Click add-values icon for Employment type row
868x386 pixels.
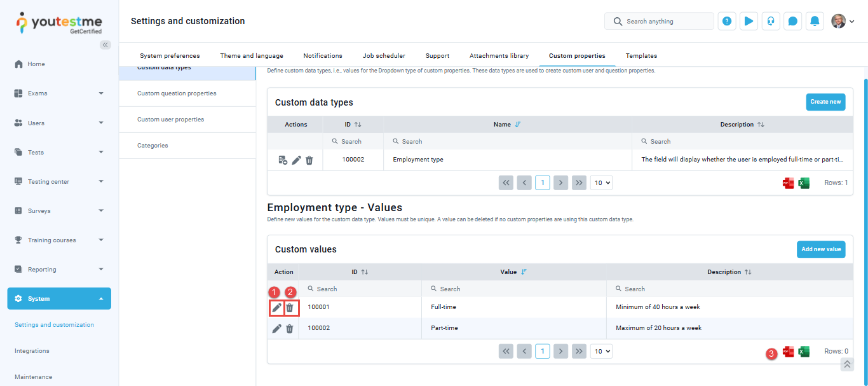pos(283,160)
